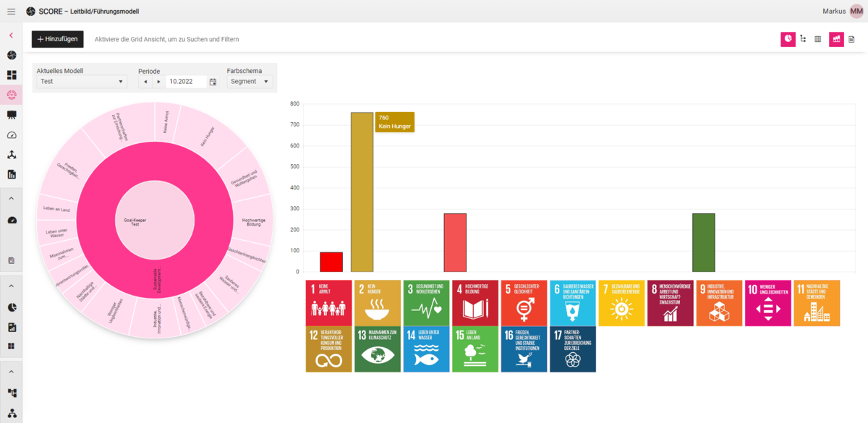
Task: Switch to the tree hierarchy view
Action: pyautogui.click(x=803, y=39)
